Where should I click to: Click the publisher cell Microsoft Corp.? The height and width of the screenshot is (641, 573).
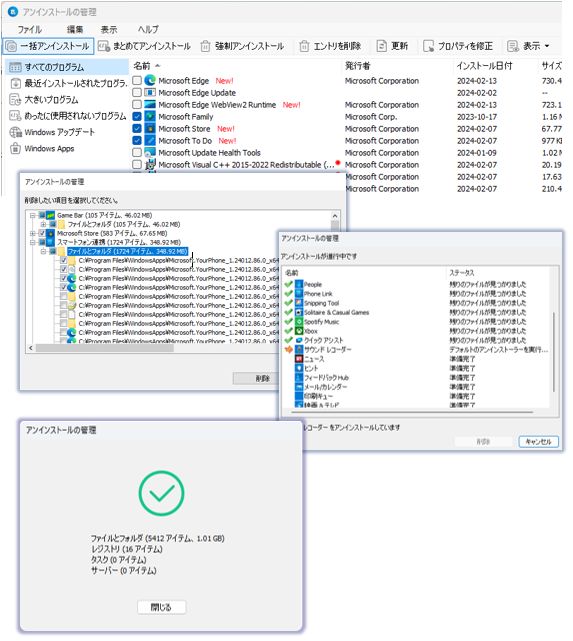pos(371,117)
